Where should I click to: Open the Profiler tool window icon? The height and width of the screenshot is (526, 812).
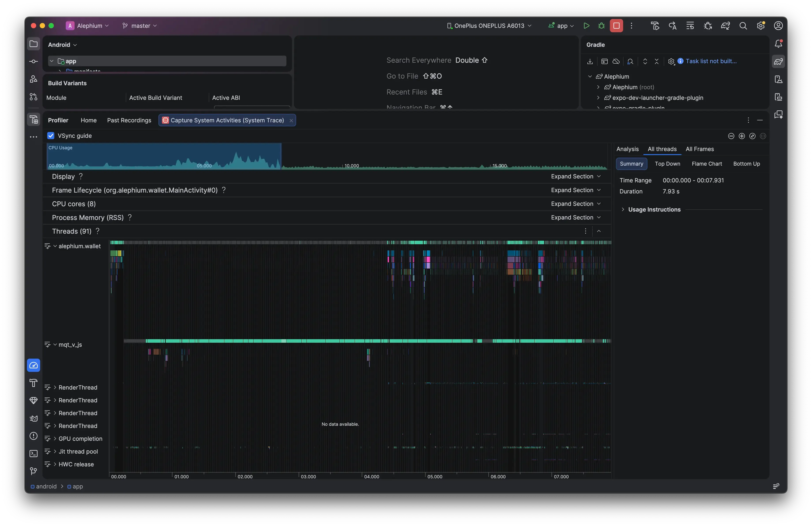[x=34, y=365]
